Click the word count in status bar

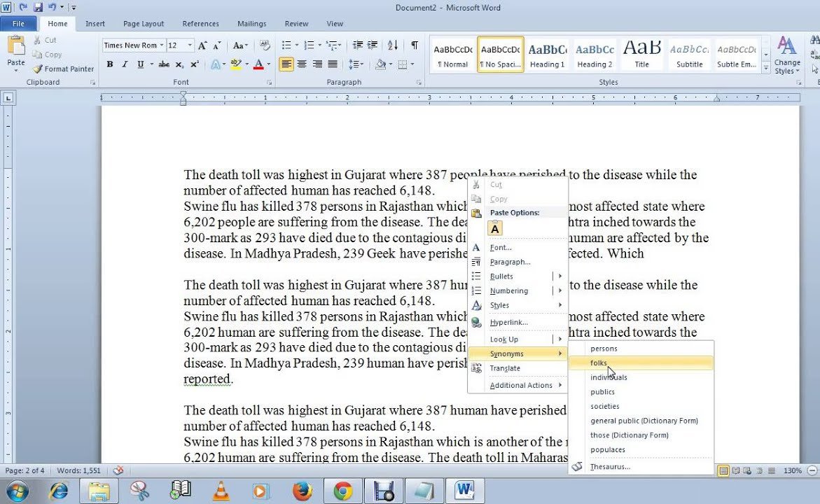[x=79, y=471]
